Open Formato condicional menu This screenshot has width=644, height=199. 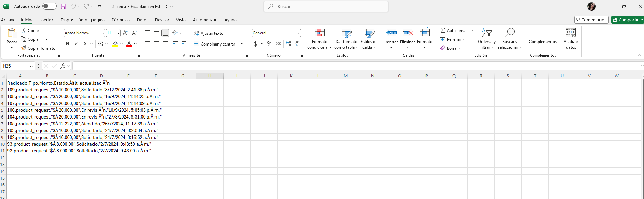[319, 39]
